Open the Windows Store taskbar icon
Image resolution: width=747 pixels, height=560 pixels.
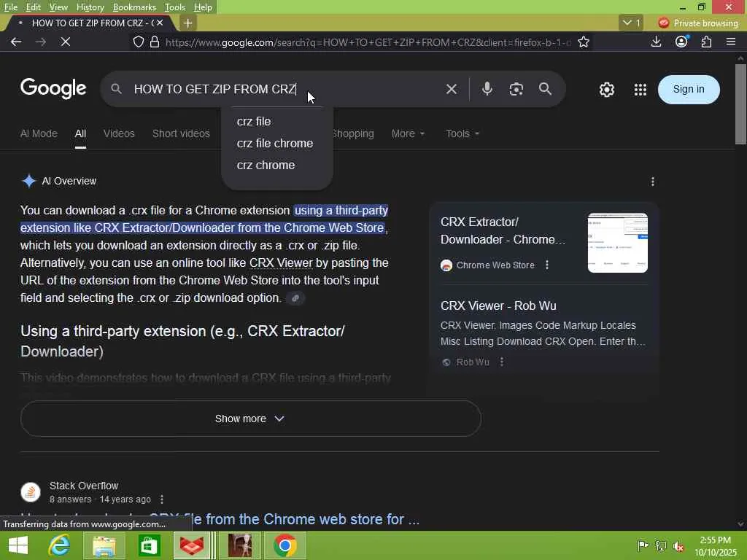[x=149, y=545]
